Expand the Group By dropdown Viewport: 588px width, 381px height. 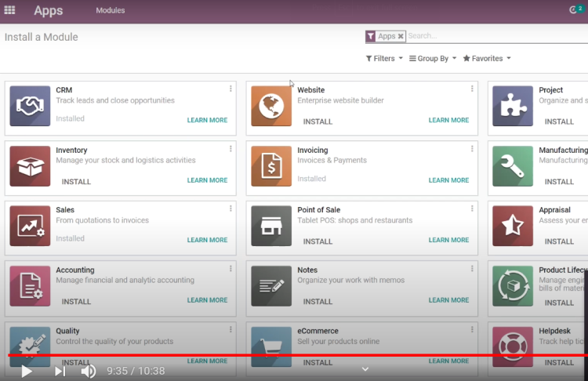pos(433,59)
